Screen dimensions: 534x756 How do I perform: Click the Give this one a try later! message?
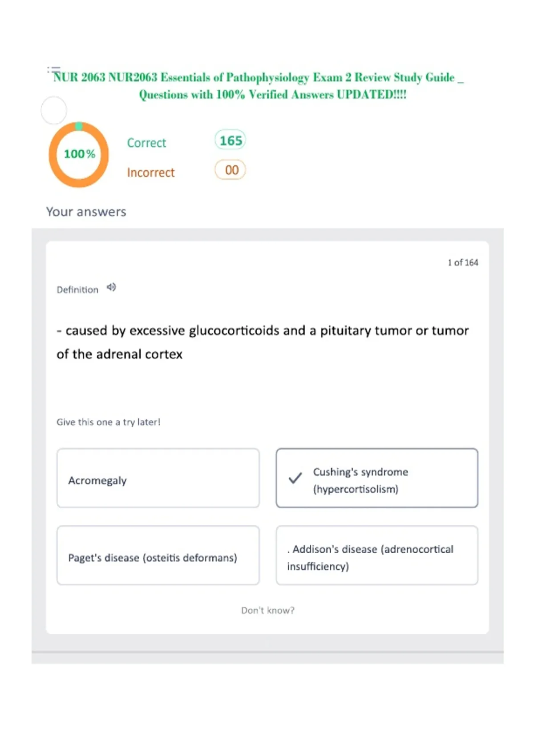click(x=108, y=422)
